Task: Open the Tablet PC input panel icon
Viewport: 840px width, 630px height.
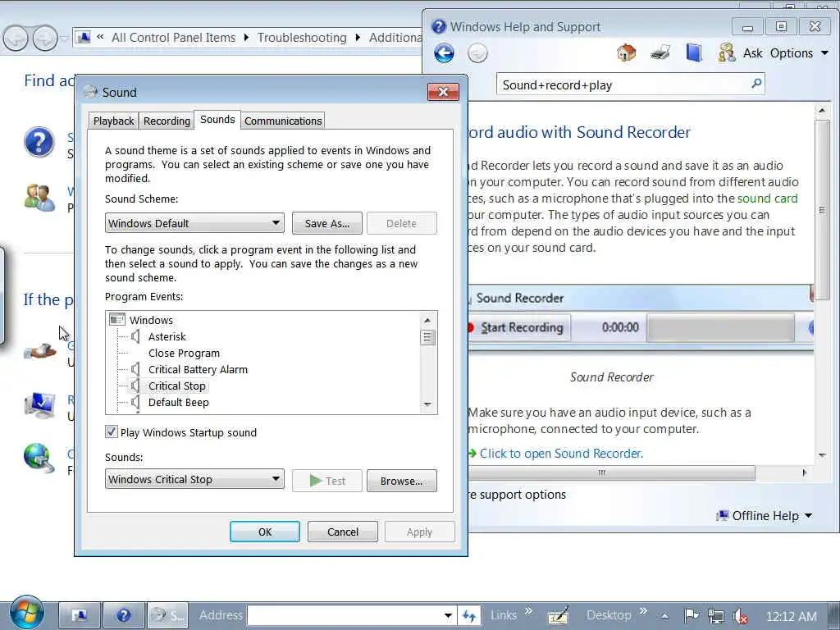Action: click(x=558, y=615)
